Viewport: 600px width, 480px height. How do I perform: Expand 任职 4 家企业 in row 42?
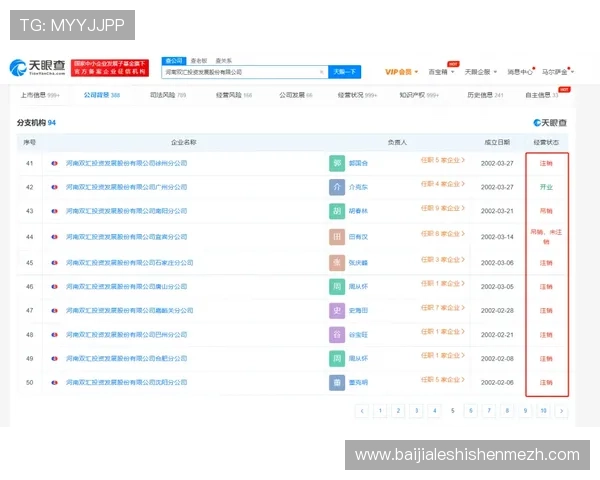pos(443,184)
